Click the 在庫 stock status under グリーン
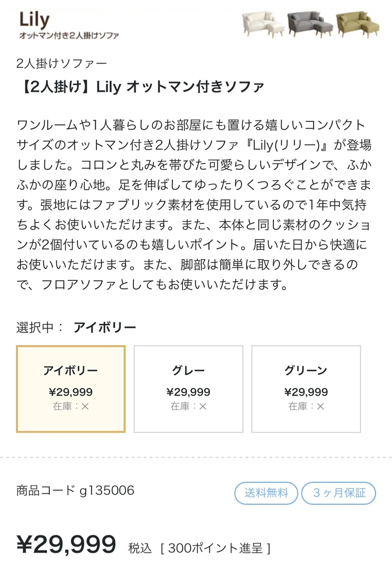This screenshot has height=570, width=392. 306,406
